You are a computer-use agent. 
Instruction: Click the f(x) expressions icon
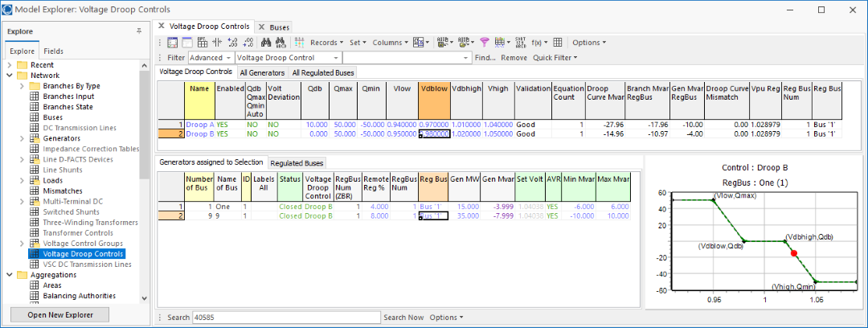(537, 43)
